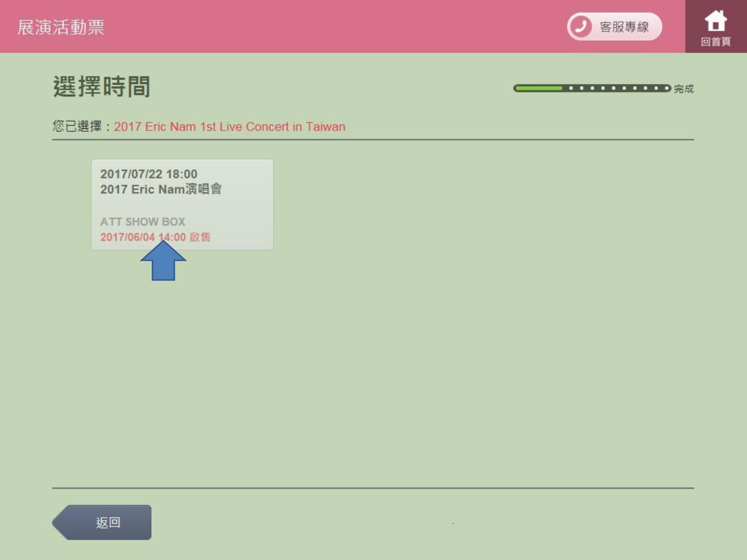Click the 選擇時間 page heading
The image size is (747, 560).
tap(102, 86)
